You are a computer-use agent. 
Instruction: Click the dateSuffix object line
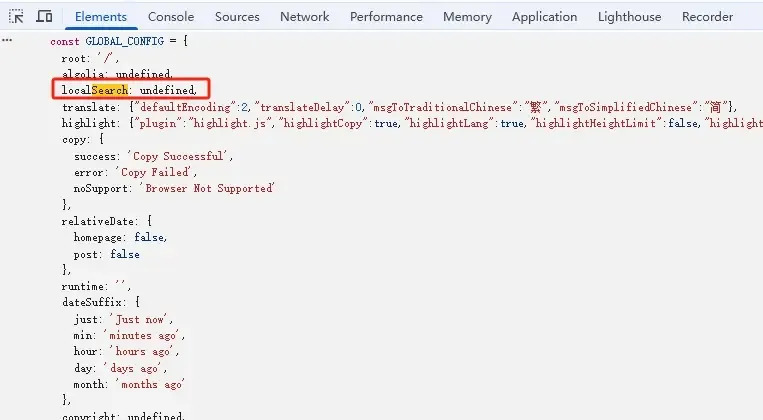(101, 302)
